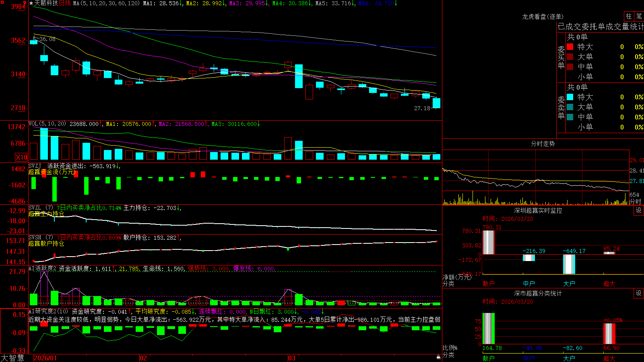Image resolution: width=644 pixels, height=362 pixels.
Task: Click the 龙虎看盘(逐单) panel title
Action: [x=543, y=16]
